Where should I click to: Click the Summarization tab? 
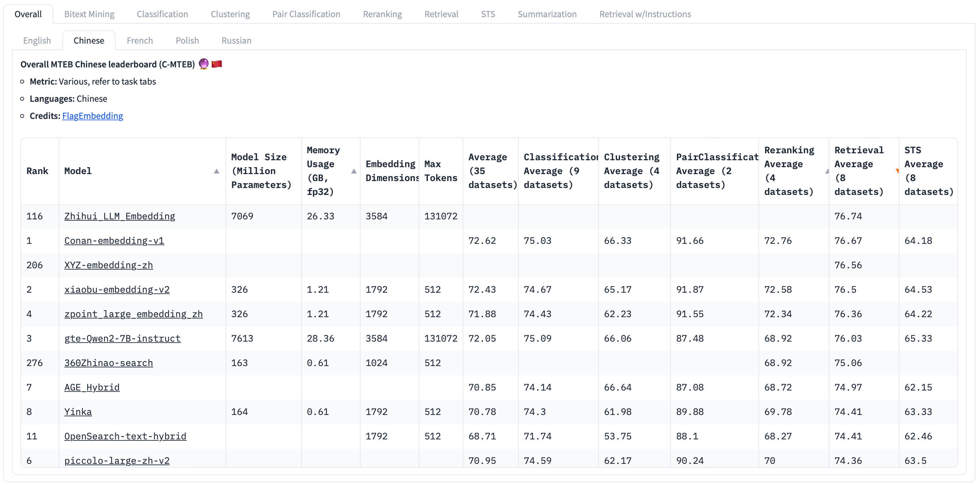click(547, 14)
